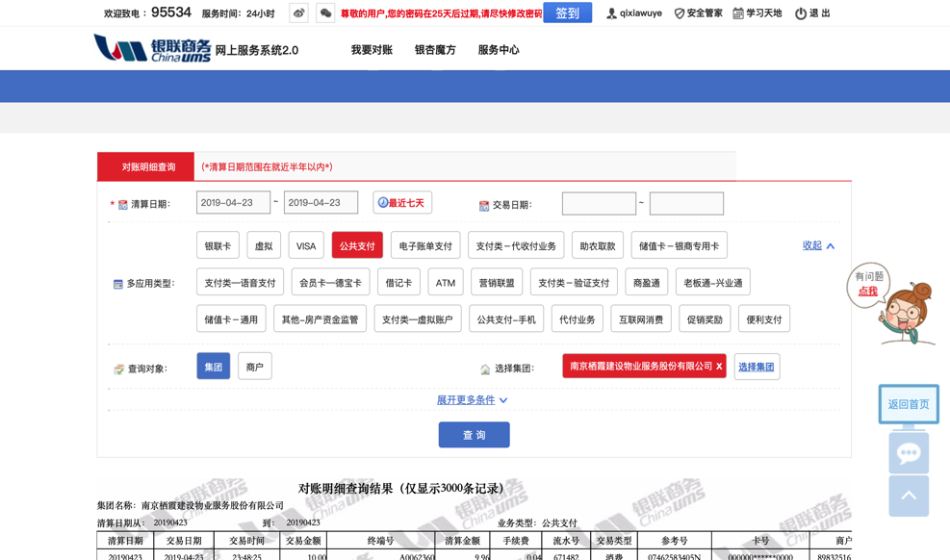Click the WeChat icon in top bar
This screenshot has height=560, width=950.
(x=325, y=13)
